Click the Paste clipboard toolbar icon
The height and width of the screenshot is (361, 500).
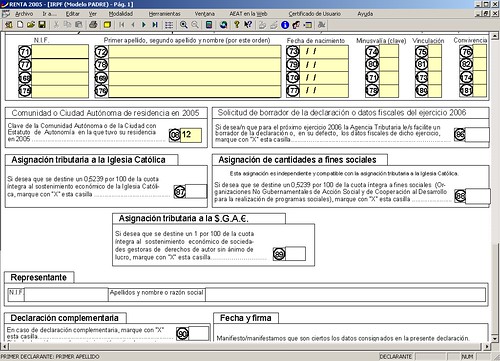79,25
